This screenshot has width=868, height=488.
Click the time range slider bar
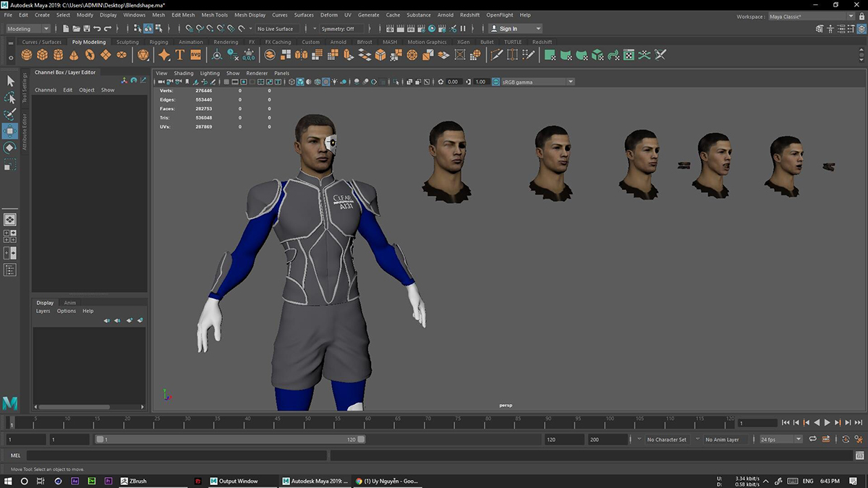point(230,440)
